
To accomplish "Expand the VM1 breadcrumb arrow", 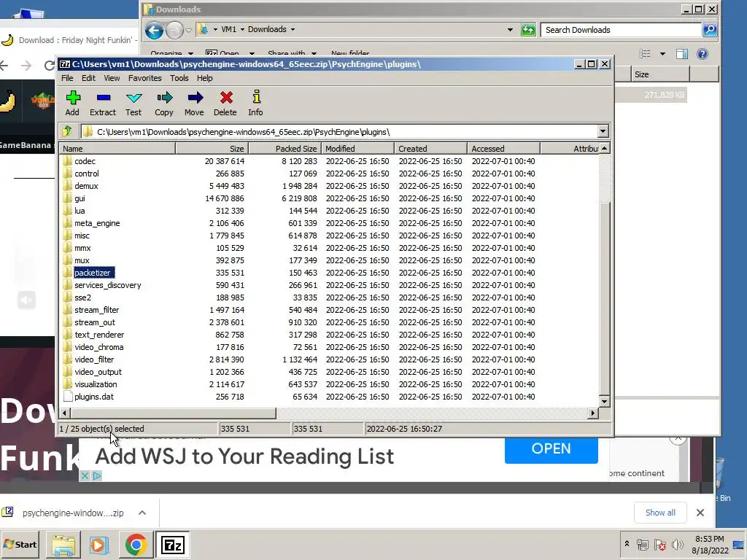I will [x=242, y=29].
